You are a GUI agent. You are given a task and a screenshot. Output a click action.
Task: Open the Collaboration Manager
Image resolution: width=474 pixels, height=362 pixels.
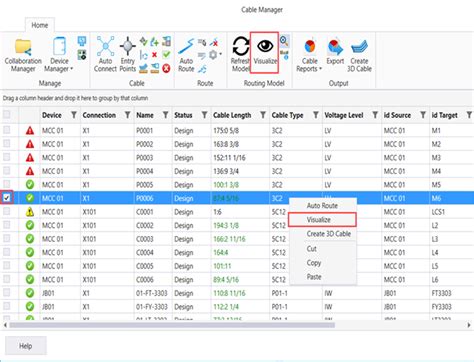click(23, 55)
